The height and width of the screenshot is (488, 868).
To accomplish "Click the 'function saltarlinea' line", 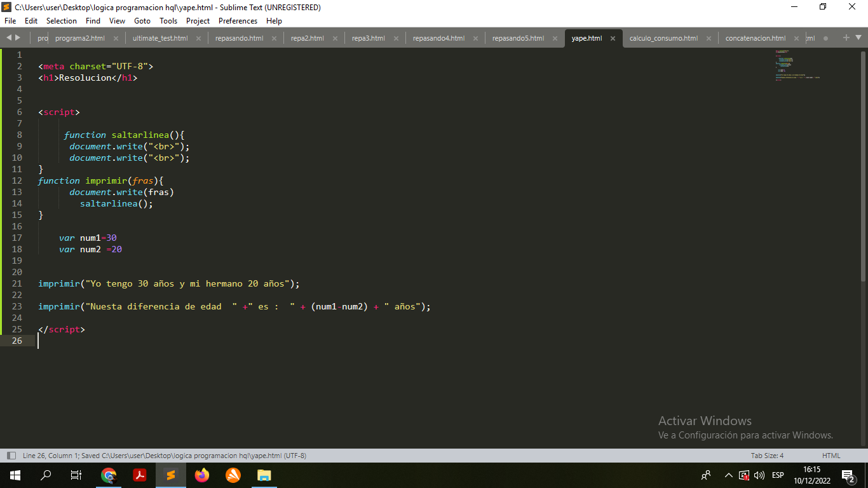I will (x=124, y=135).
